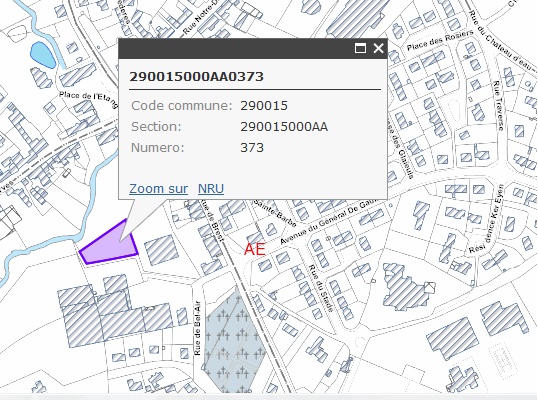Click the Section value 290015000AA
Viewport: 538px width, 401px height.
(284, 127)
